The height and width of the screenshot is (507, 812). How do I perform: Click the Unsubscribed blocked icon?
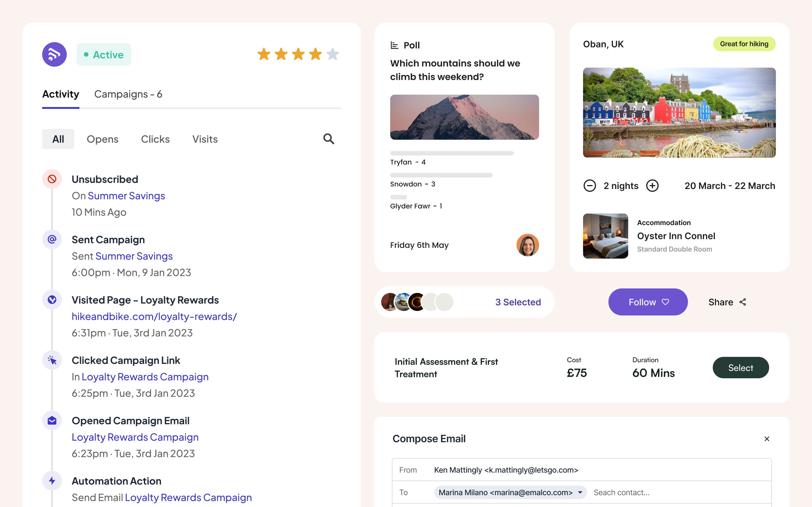tap(52, 179)
